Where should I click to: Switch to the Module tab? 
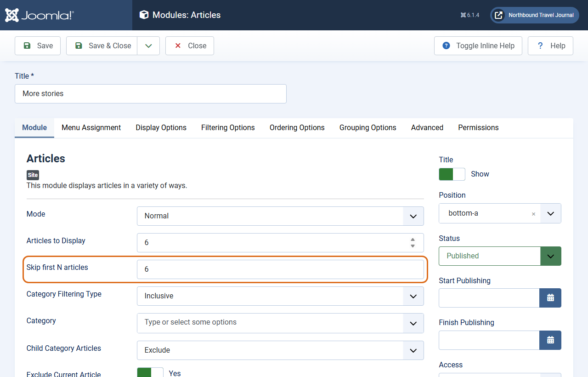click(x=34, y=127)
